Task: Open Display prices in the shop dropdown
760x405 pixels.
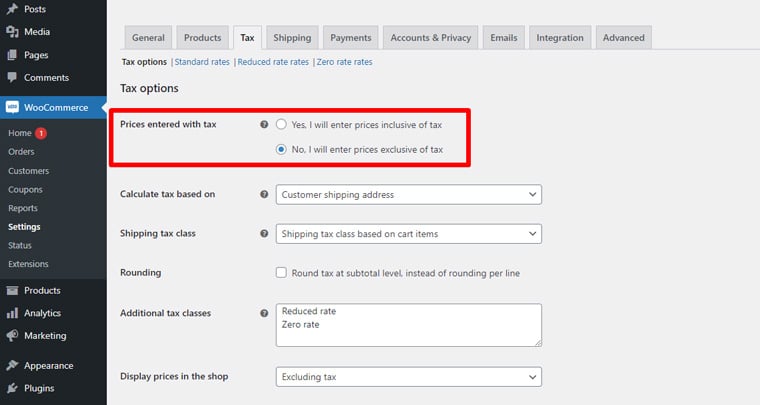Action: tap(408, 377)
